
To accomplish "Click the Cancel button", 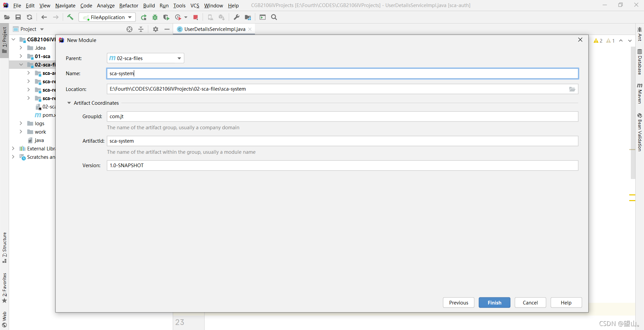I will (530, 302).
